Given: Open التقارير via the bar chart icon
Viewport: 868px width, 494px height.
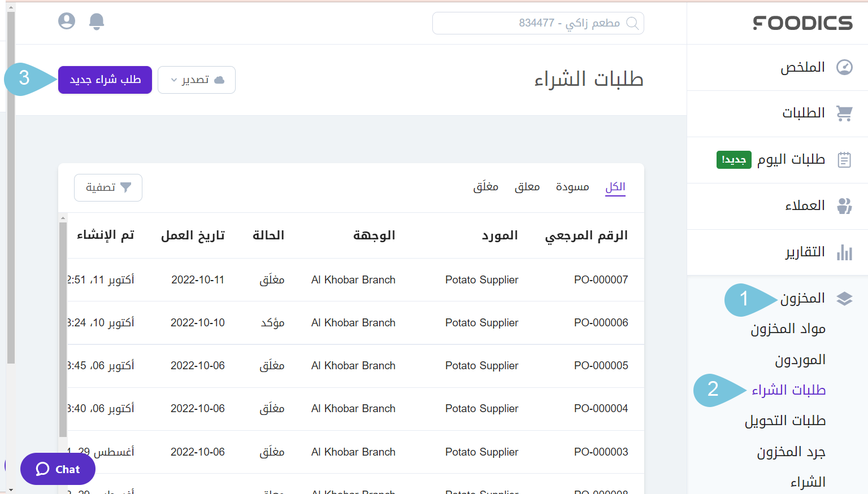Looking at the screenshot, I should (x=844, y=252).
